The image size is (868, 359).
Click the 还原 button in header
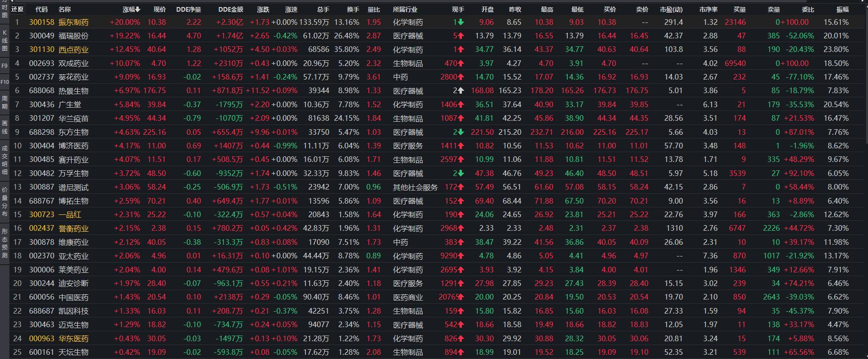coord(17,9)
